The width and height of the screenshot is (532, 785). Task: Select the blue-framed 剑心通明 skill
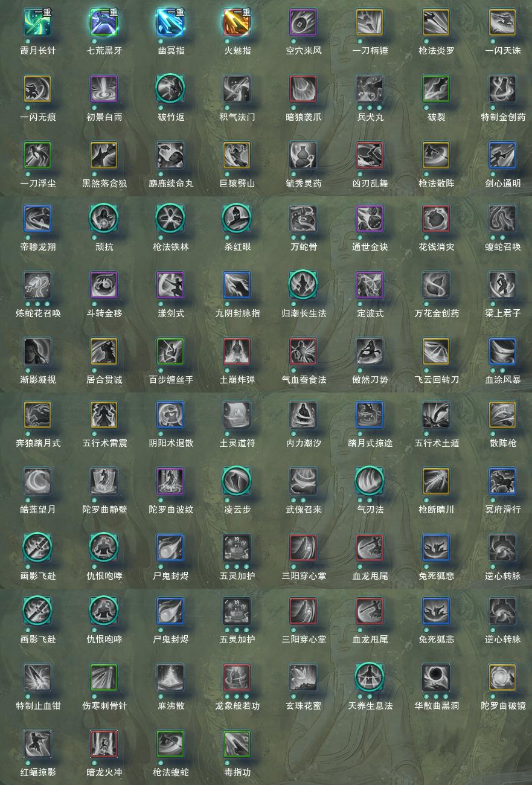pos(502,155)
